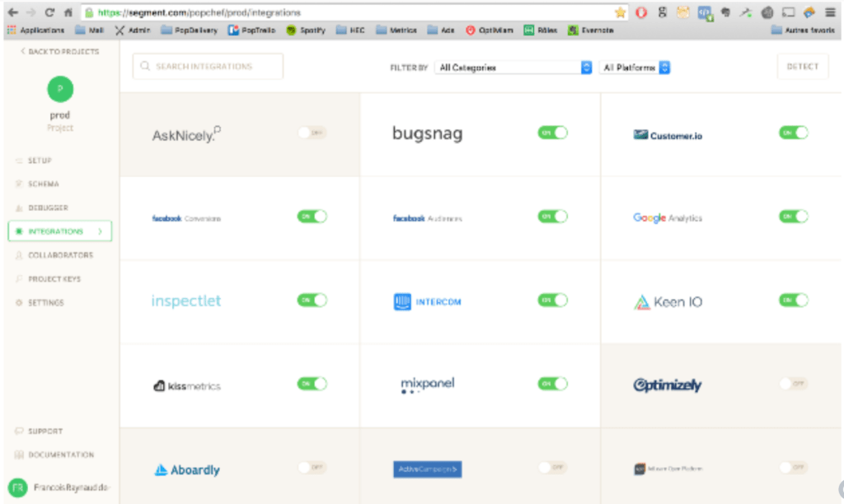Viewport: 844px width, 504px height.
Task: Open the Intercom integration logo
Action: [x=428, y=301]
